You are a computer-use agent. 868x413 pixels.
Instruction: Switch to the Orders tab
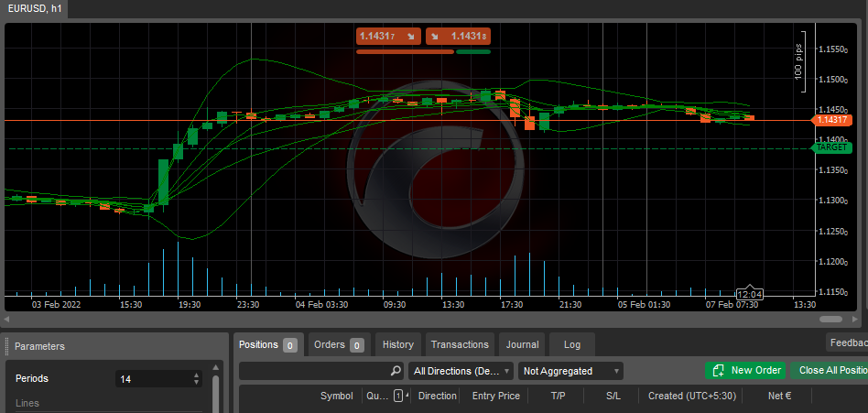[x=340, y=344]
